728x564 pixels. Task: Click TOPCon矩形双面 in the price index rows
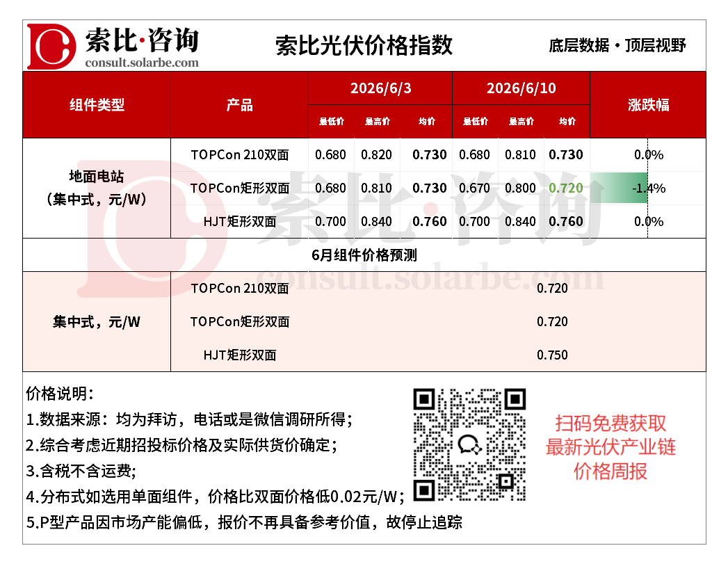tap(240, 188)
